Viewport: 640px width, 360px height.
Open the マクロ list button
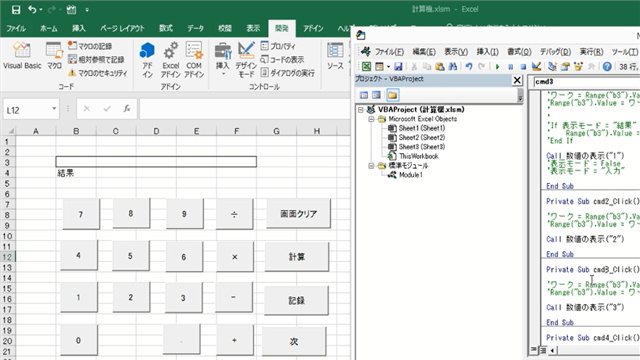[54, 55]
